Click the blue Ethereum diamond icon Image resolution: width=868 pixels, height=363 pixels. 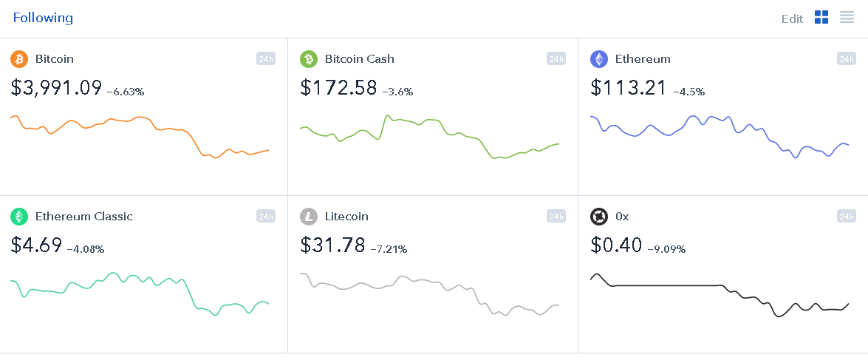(x=599, y=58)
